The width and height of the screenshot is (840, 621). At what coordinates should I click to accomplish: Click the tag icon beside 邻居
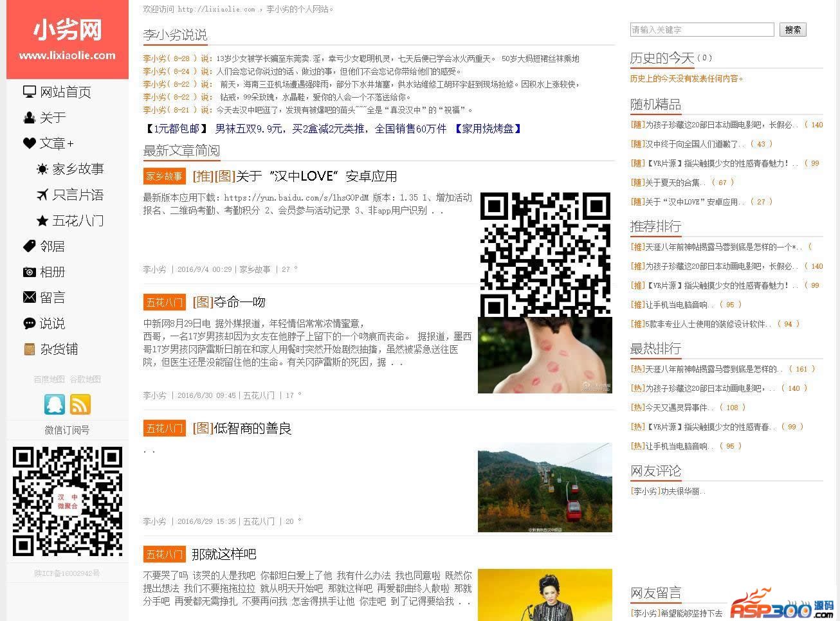[x=30, y=246]
